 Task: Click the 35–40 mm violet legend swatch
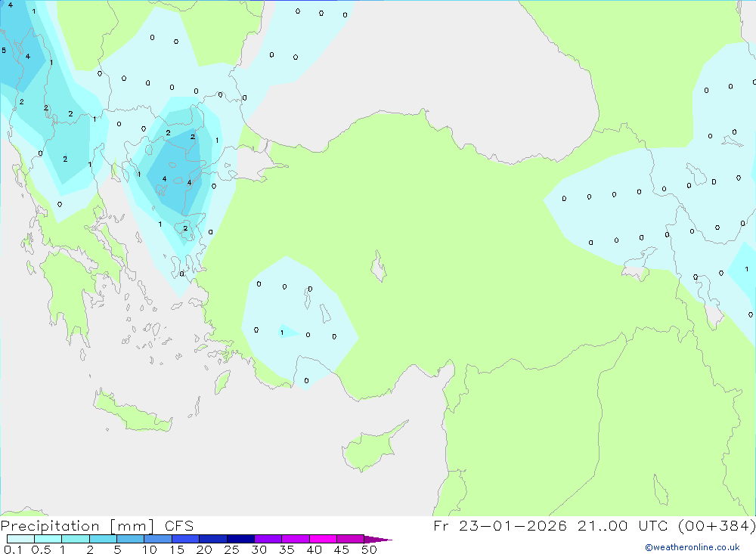[296, 539]
